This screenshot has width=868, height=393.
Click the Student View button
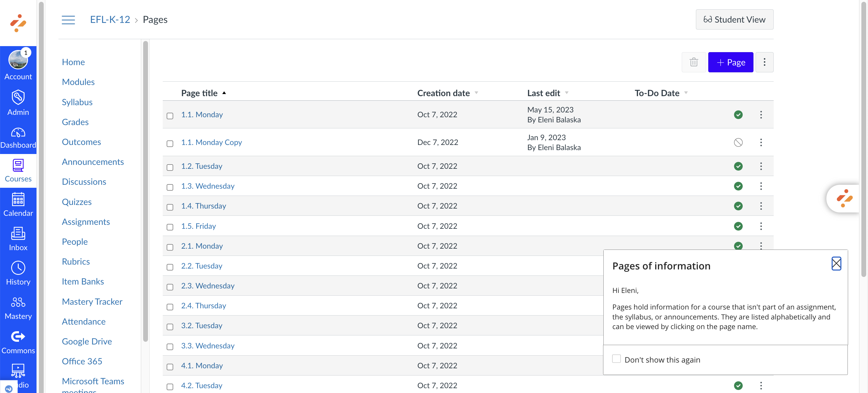(734, 20)
